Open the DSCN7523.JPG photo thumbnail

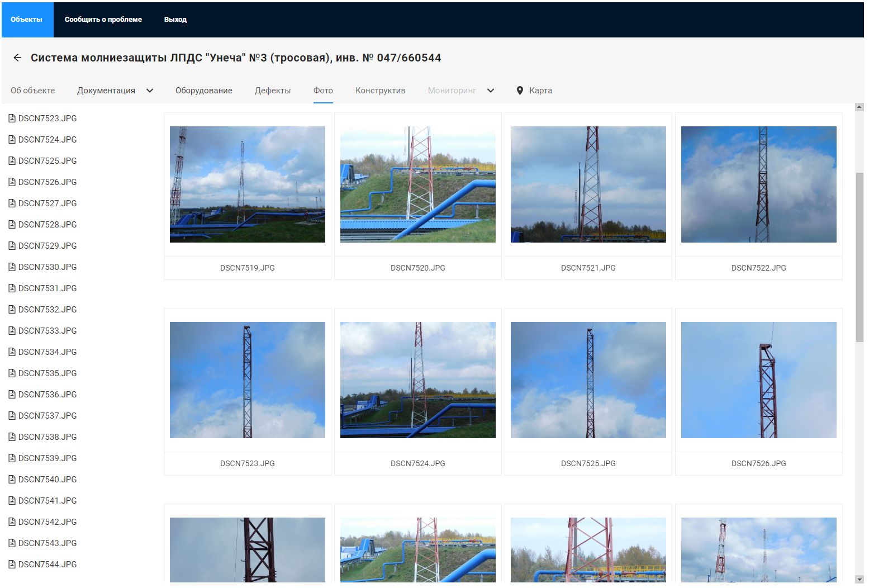click(x=248, y=380)
